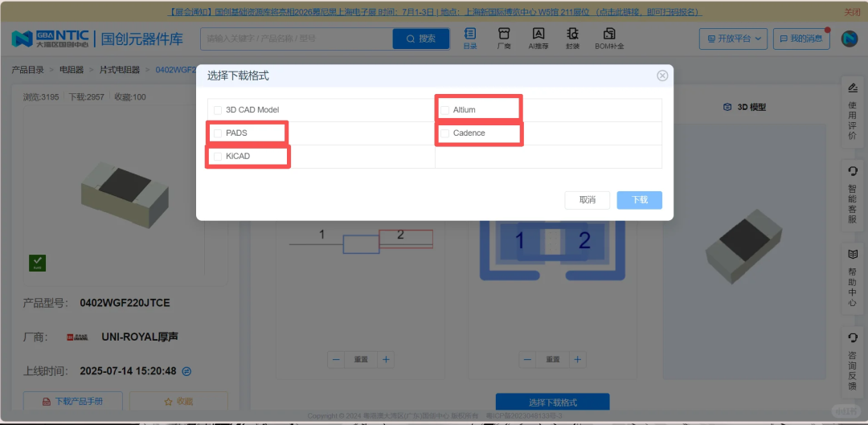Focus the keyword search input field
This screenshot has height=425, width=868.
coord(297,39)
